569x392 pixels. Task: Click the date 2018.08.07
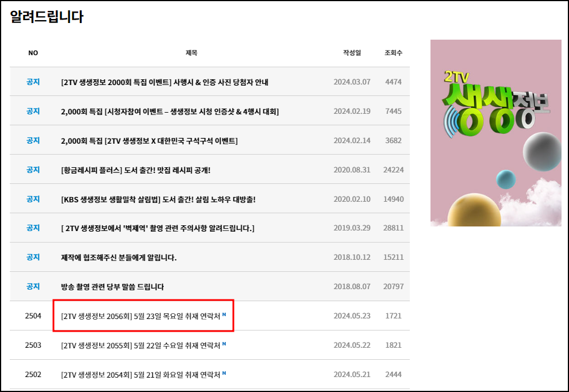[352, 287]
